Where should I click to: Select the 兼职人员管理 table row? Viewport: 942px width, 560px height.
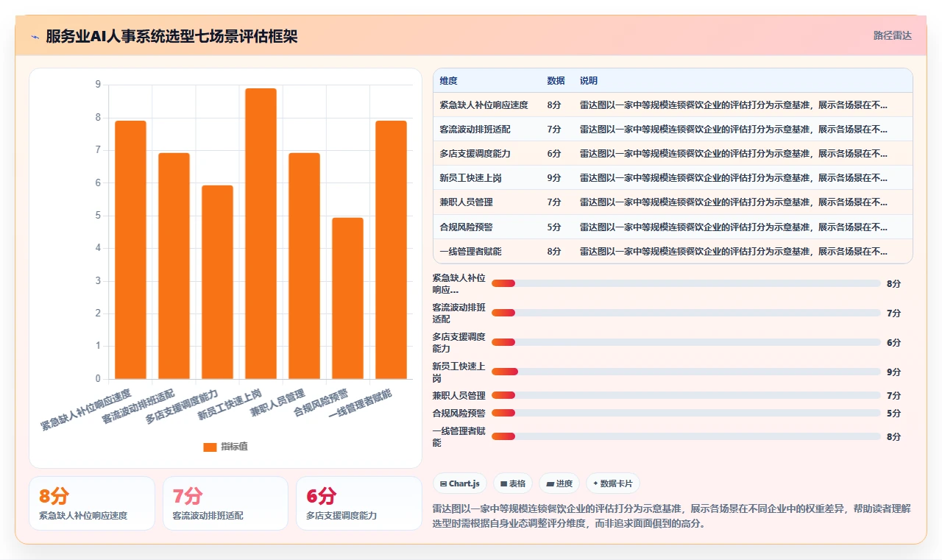pos(673,202)
